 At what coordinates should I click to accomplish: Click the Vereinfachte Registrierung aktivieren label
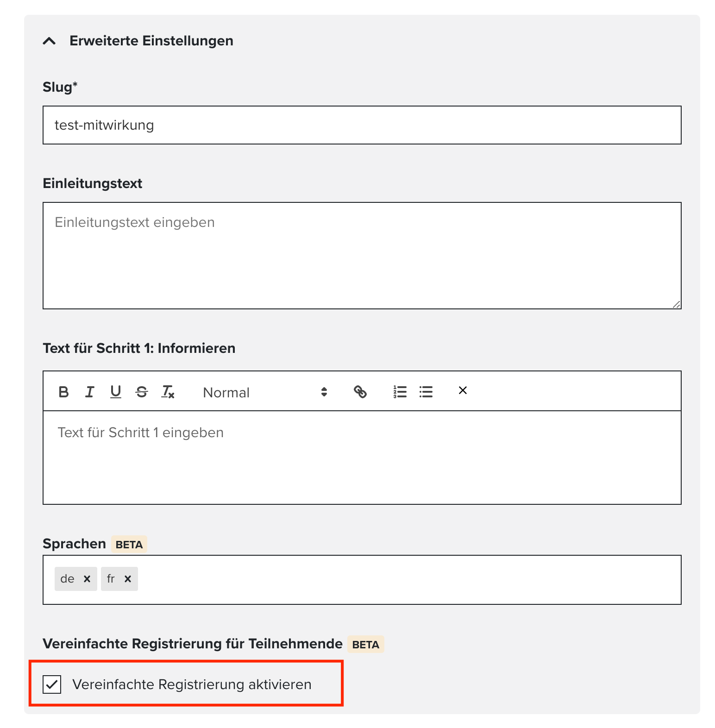coord(192,684)
